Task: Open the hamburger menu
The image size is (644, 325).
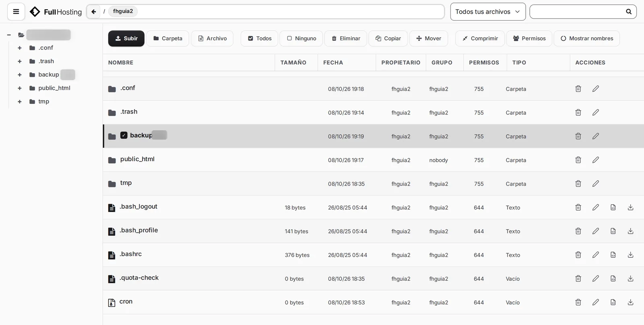Action: (16, 12)
